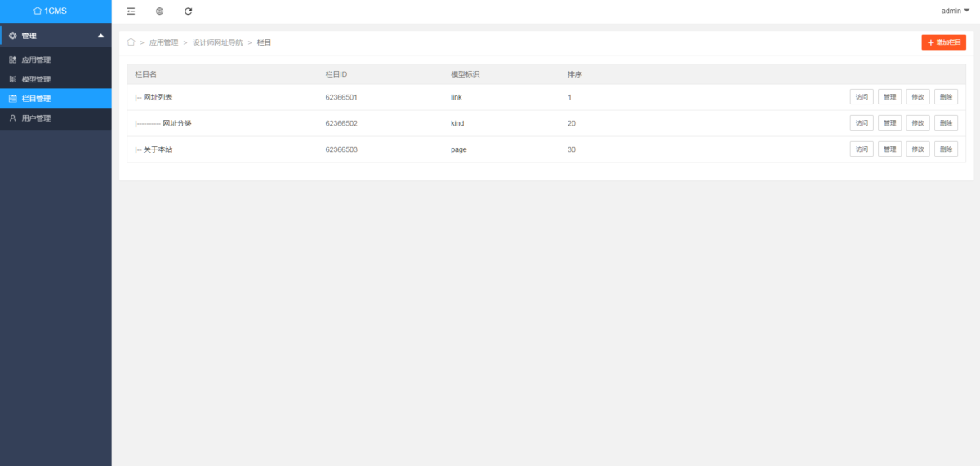The height and width of the screenshot is (466, 980).
Task: Click the 模型管理 sidebar icon
Action: 12,79
